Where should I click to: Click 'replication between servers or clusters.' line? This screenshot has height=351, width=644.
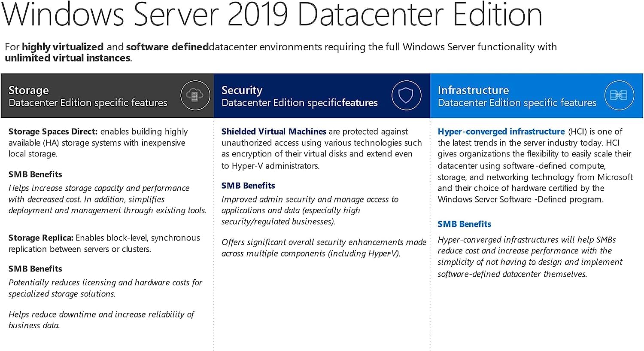pos(80,249)
